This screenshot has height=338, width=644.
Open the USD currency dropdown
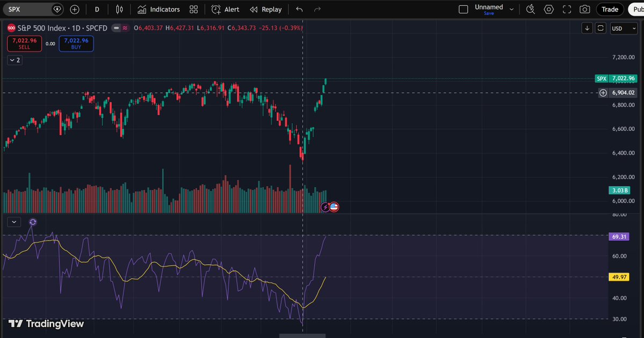point(624,28)
